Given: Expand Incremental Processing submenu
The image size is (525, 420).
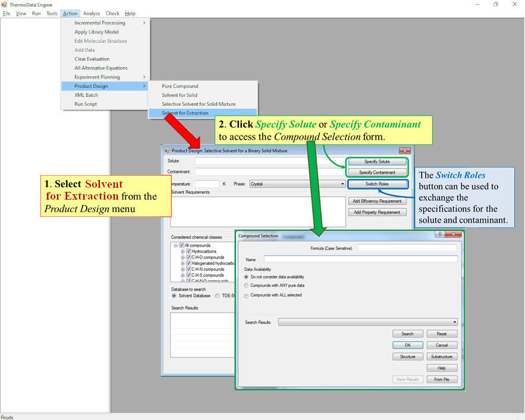Looking at the screenshot, I should point(105,23).
